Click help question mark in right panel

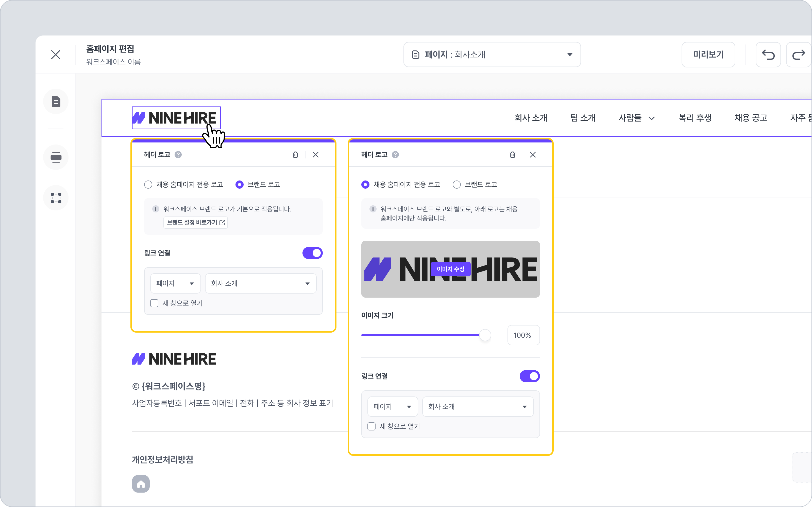point(395,155)
